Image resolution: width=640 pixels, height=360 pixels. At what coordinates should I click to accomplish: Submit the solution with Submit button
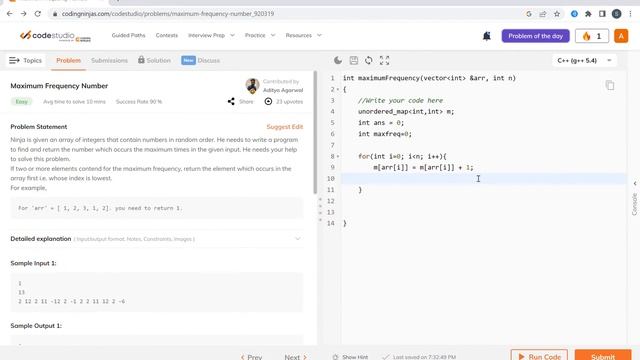click(602, 355)
